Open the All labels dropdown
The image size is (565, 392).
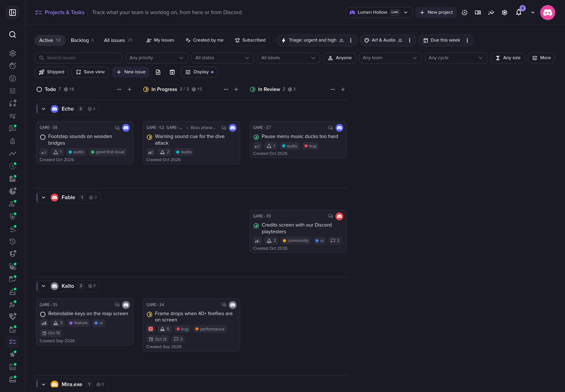tap(289, 58)
